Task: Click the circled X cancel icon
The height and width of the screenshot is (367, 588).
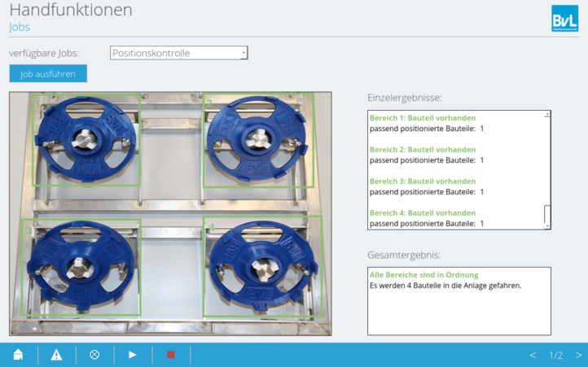Action: coord(94,355)
